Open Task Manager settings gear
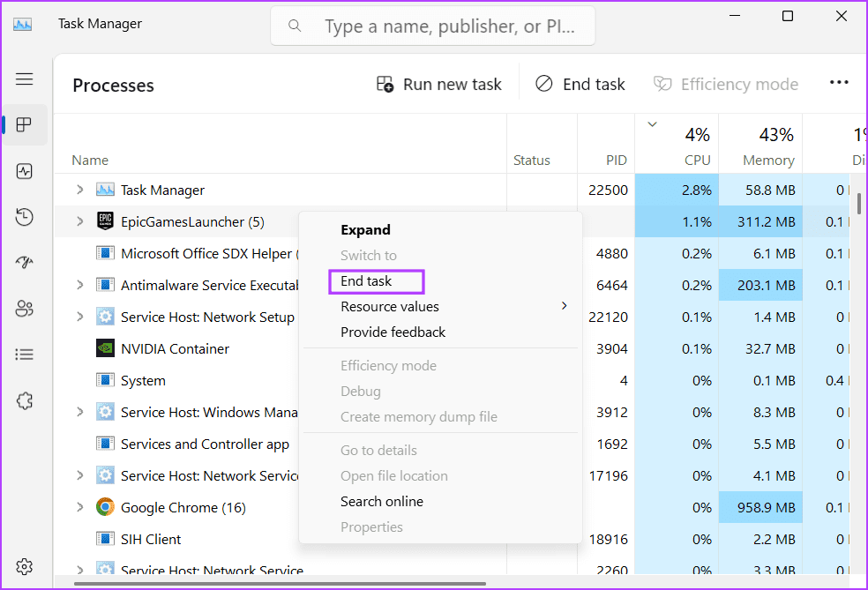Image resolution: width=868 pixels, height=590 pixels. tap(25, 566)
